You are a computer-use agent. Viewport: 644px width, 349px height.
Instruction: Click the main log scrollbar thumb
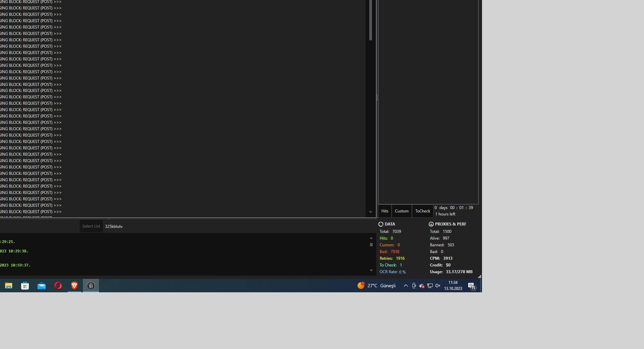click(x=371, y=20)
